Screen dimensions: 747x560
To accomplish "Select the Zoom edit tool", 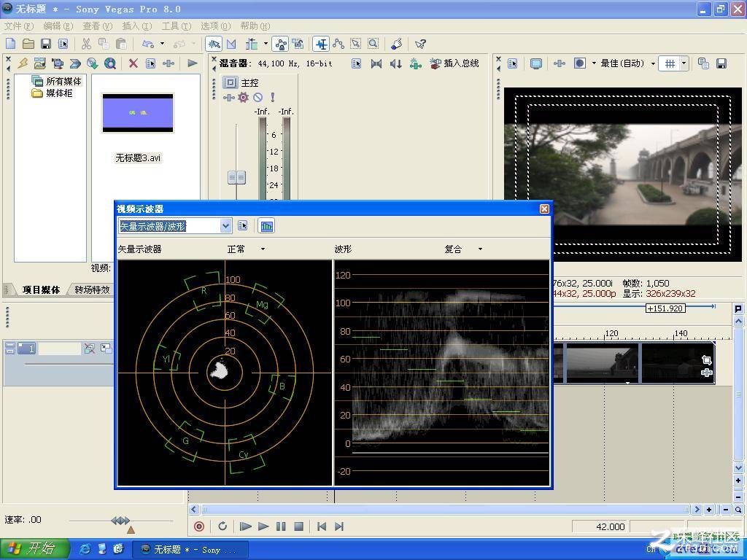I will (373, 44).
